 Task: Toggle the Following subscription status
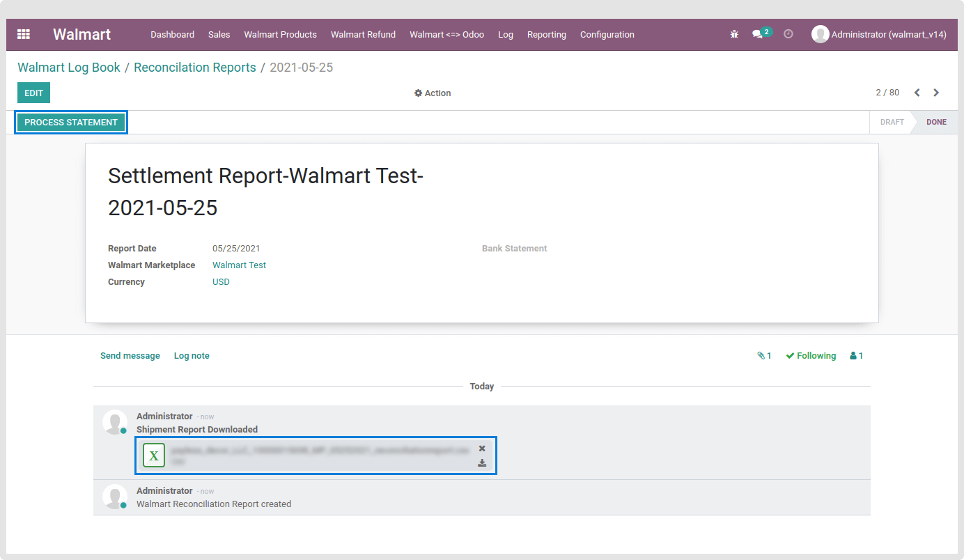[811, 356]
